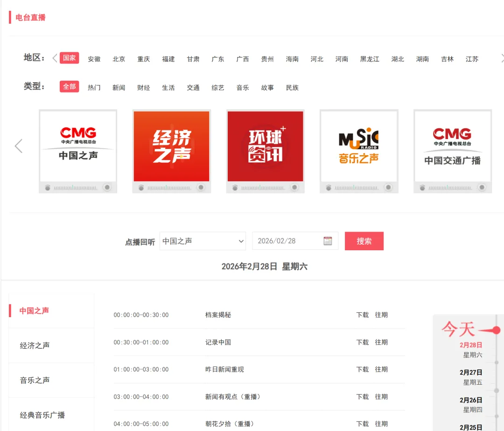The height and width of the screenshot is (431, 504).
Task: Select the 海南 region filter
Action: tap(292, 59)
